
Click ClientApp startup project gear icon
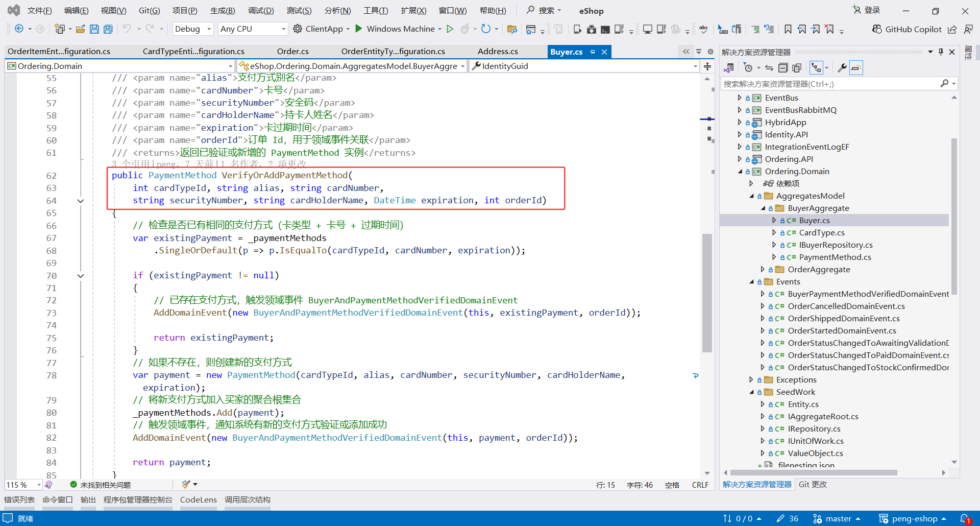[298, 29]
